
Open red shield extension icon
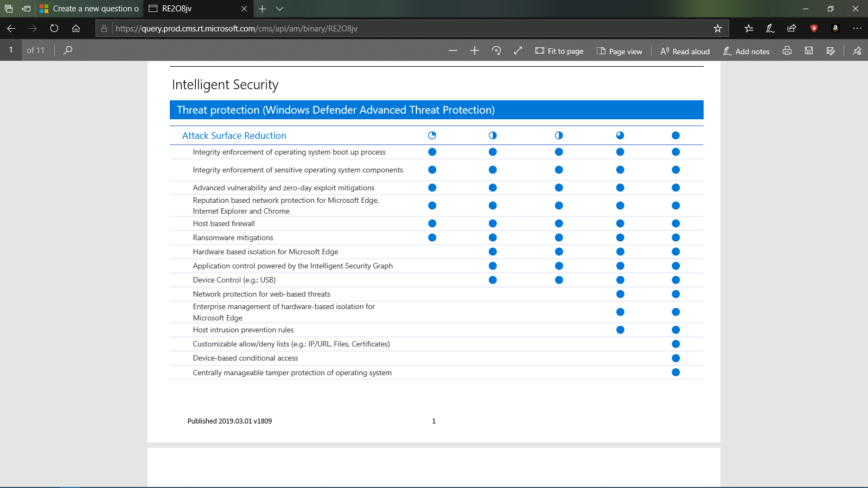814,28
